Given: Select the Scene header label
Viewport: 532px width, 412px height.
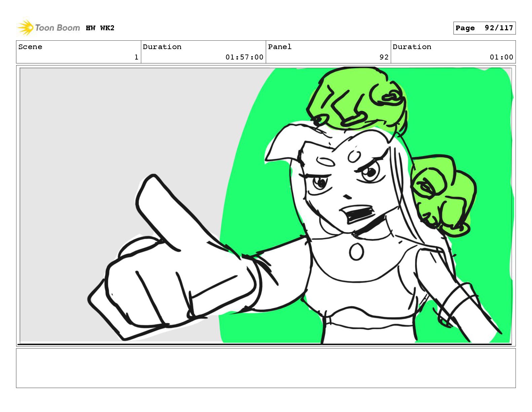Looking at the screenshot, I should pos(30,47).
